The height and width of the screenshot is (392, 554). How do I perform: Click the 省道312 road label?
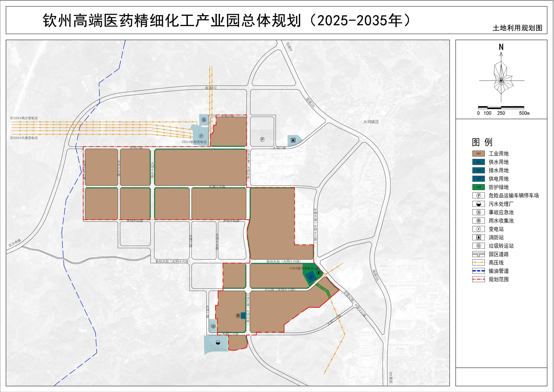[x=211, y=88]
